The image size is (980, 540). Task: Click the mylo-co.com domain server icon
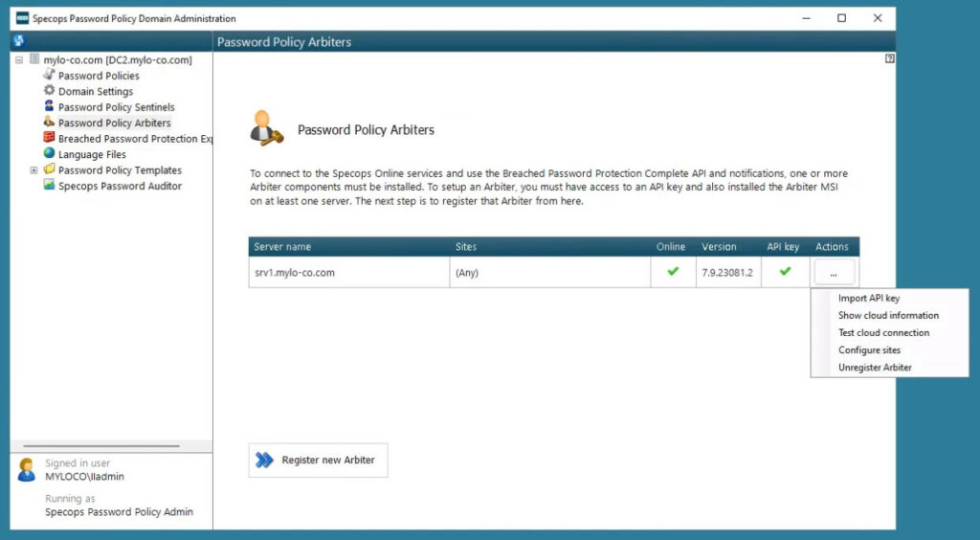[34, 59]
